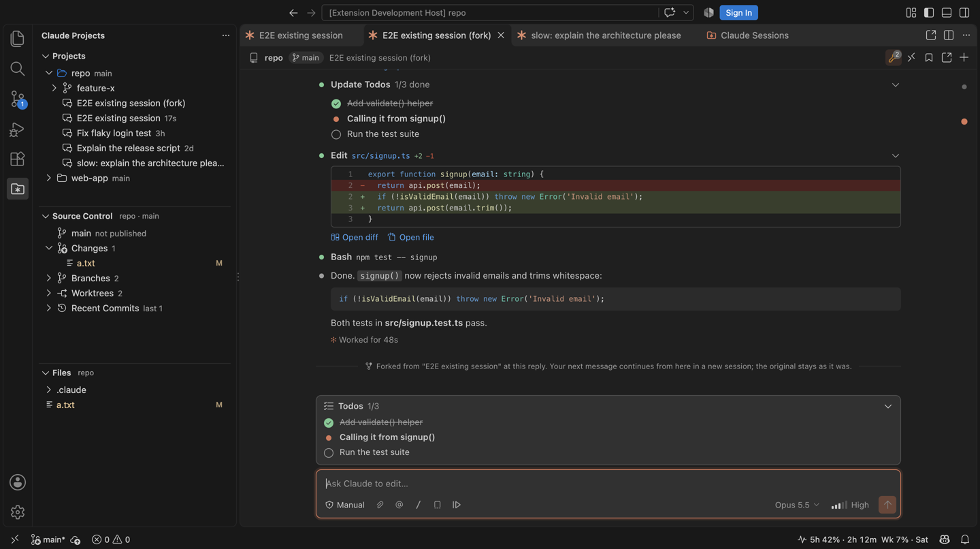Screen dimensions: 980x549
Task: Open the notifications bell in the status bar
Action: 965,539
